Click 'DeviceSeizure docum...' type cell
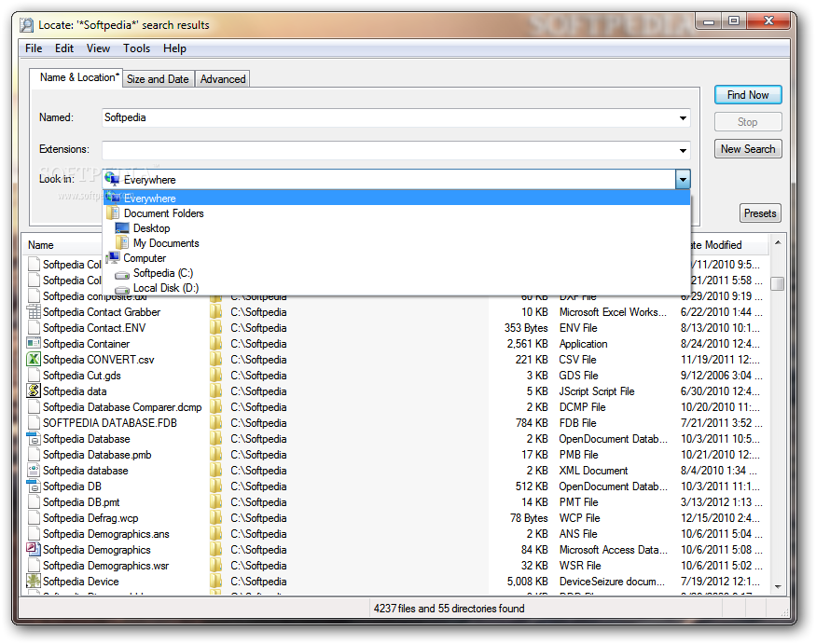This screenshot has height=644, width=816. [x=612, y=581]
